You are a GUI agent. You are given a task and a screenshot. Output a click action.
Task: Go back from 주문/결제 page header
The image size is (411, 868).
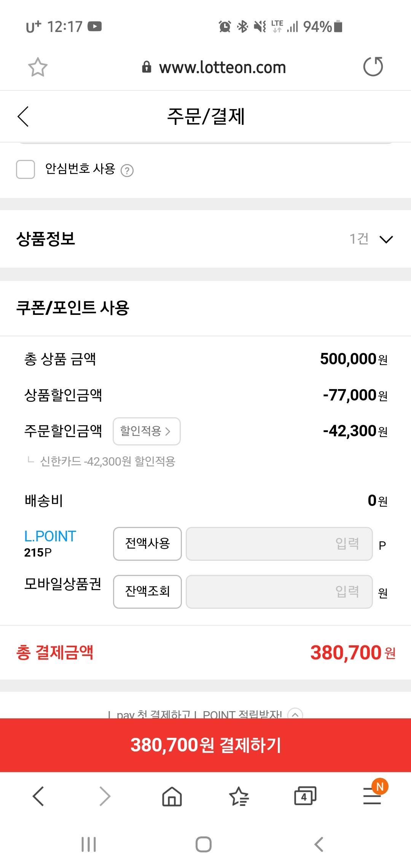23,116
